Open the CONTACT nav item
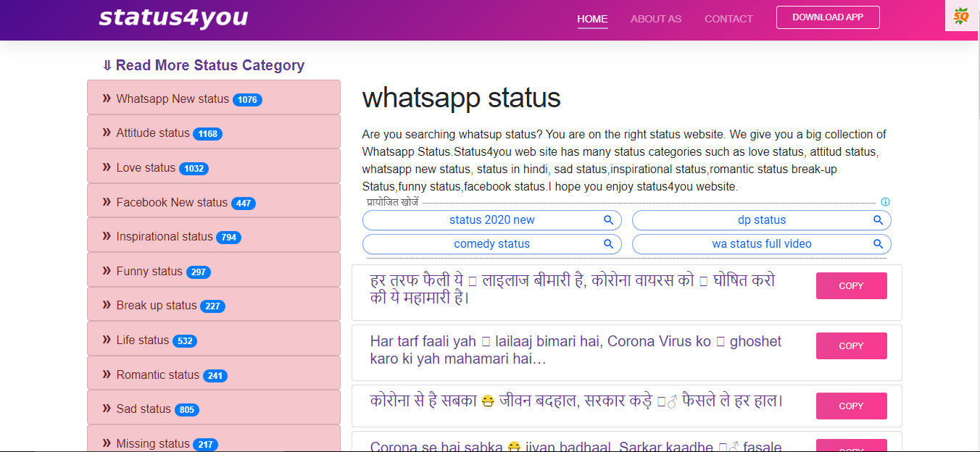Viewport: 980px width, 452px height. (728, 19)
